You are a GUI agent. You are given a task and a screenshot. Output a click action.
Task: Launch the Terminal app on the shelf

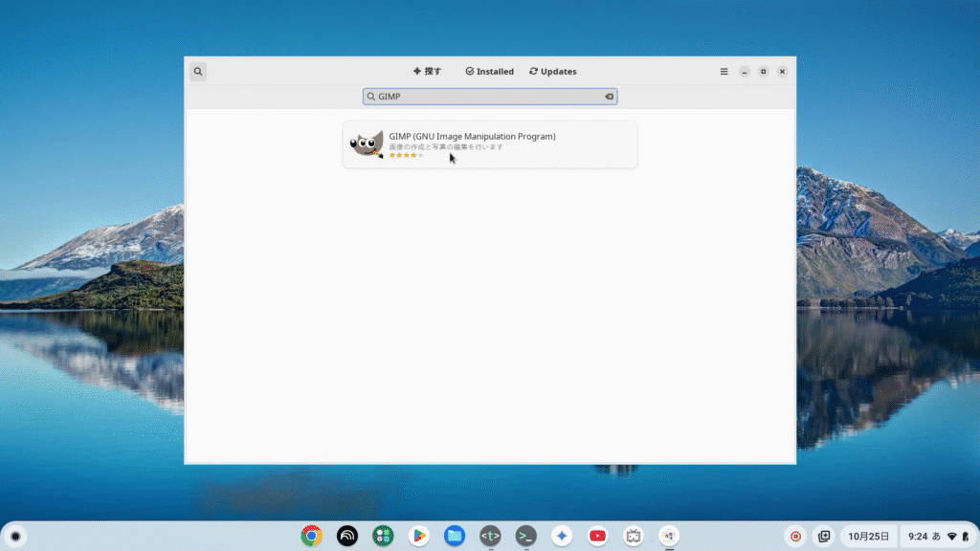[525, 536]
